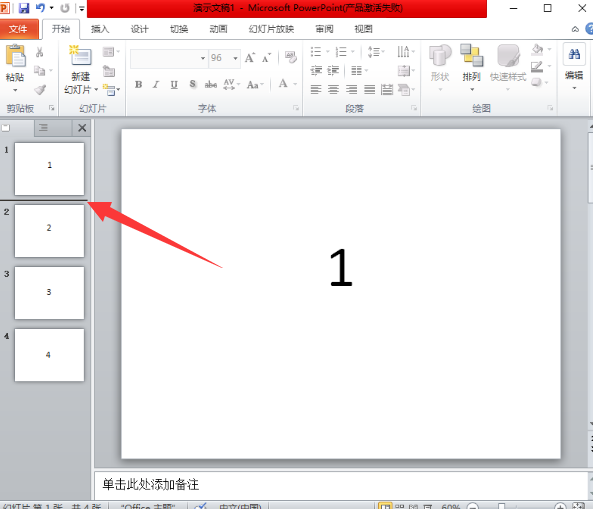The height and width of the screenshot is (509, 593).
Task: Click the Save icon in quick access toolbar
Action: tap(24, 8)
